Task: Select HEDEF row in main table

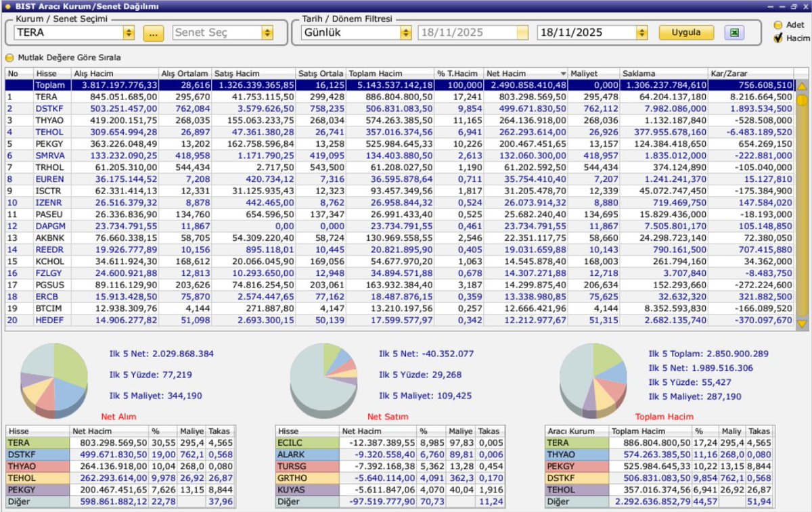Action: (x=399, y=319)
